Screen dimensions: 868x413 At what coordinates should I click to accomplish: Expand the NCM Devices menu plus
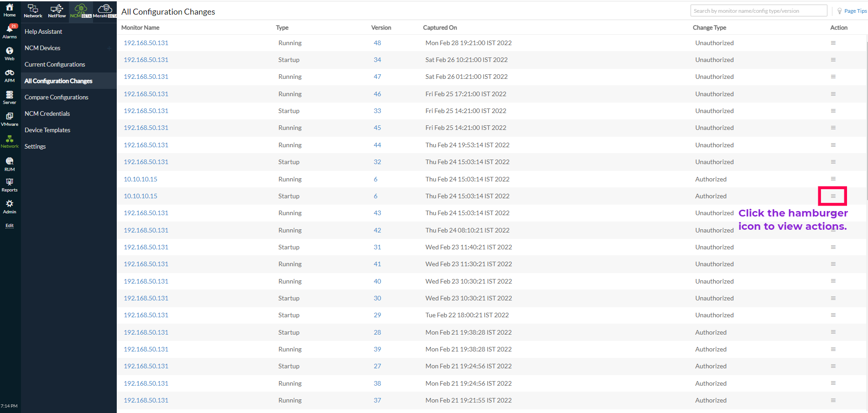tap(109, 48)
